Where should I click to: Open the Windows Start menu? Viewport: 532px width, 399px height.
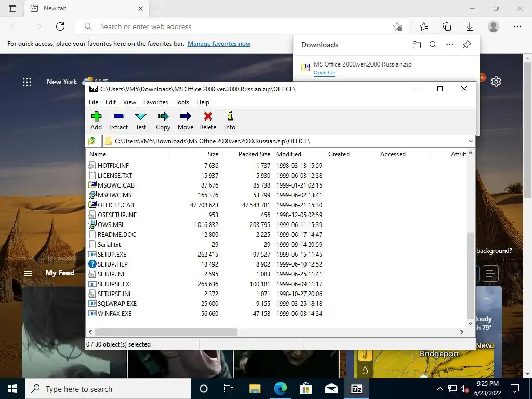[12, 389]
